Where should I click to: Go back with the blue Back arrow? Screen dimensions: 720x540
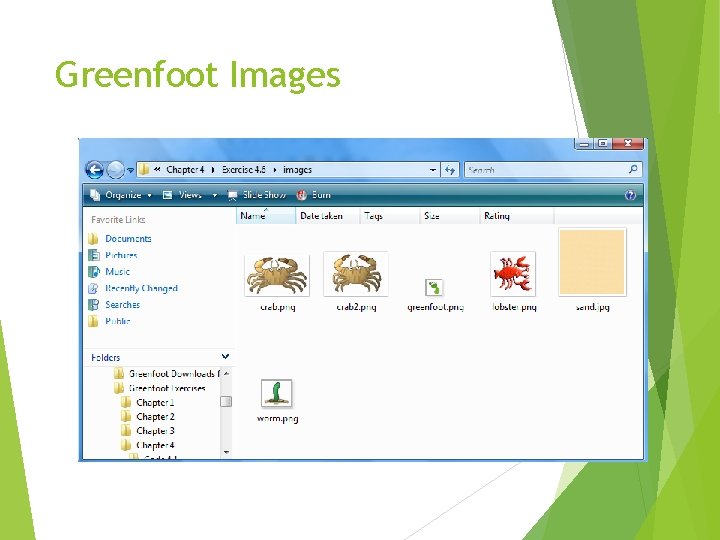[95, 170]
